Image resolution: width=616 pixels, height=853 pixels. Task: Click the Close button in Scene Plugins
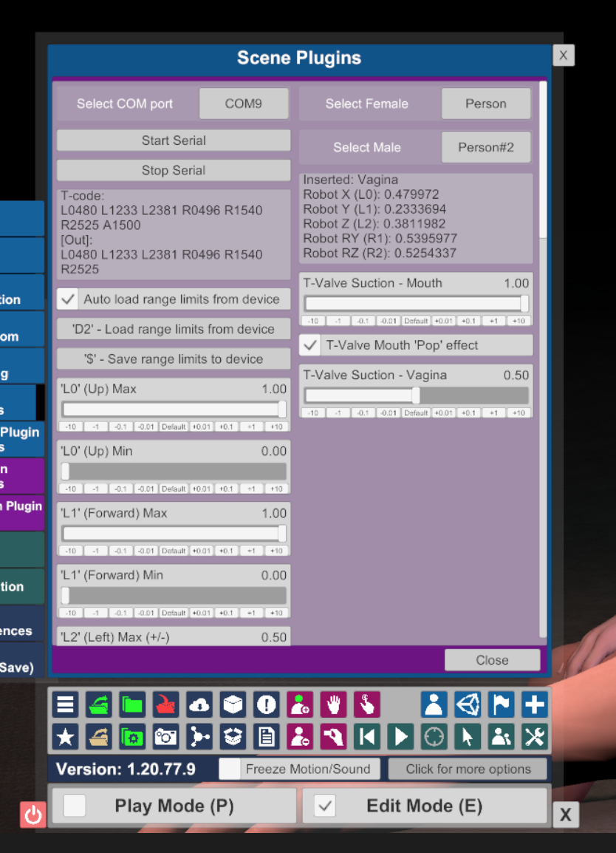pyautogui.click(x=492, y=660)
